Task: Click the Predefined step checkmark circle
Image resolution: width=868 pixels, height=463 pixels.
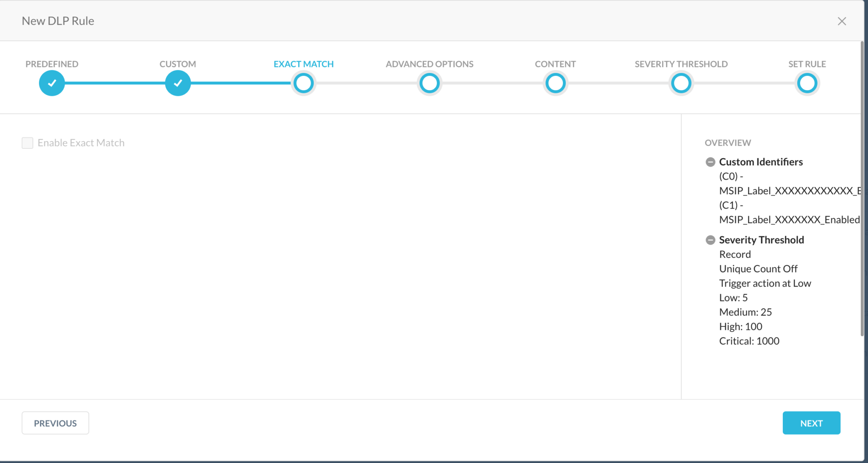Action: tap(52, 83)
